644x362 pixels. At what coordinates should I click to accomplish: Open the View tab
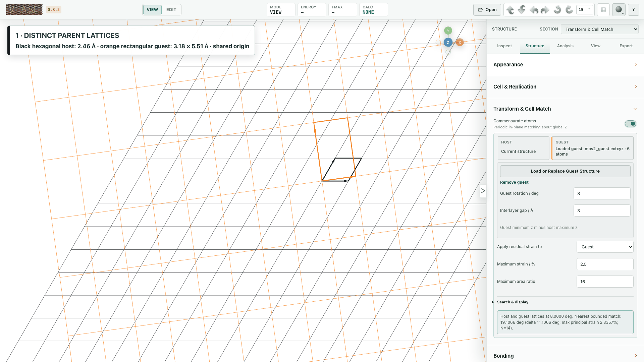pyautogui.click(x=596, y=46)
